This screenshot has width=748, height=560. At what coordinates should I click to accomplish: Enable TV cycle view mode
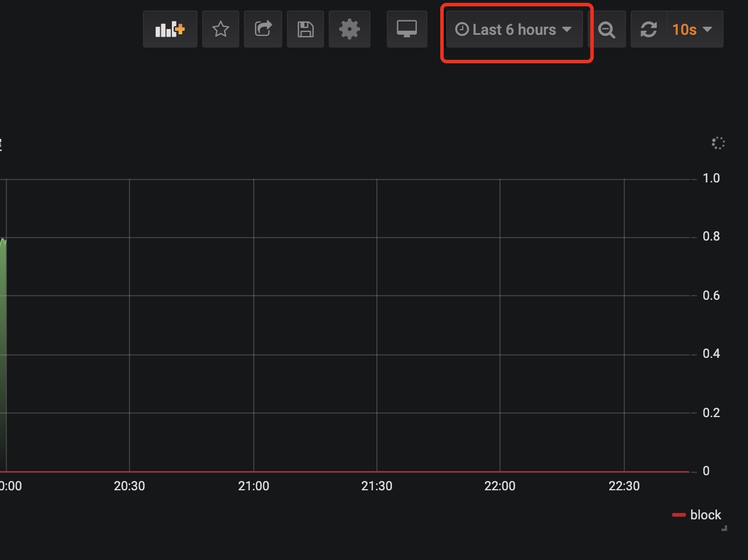coord(407,29)
